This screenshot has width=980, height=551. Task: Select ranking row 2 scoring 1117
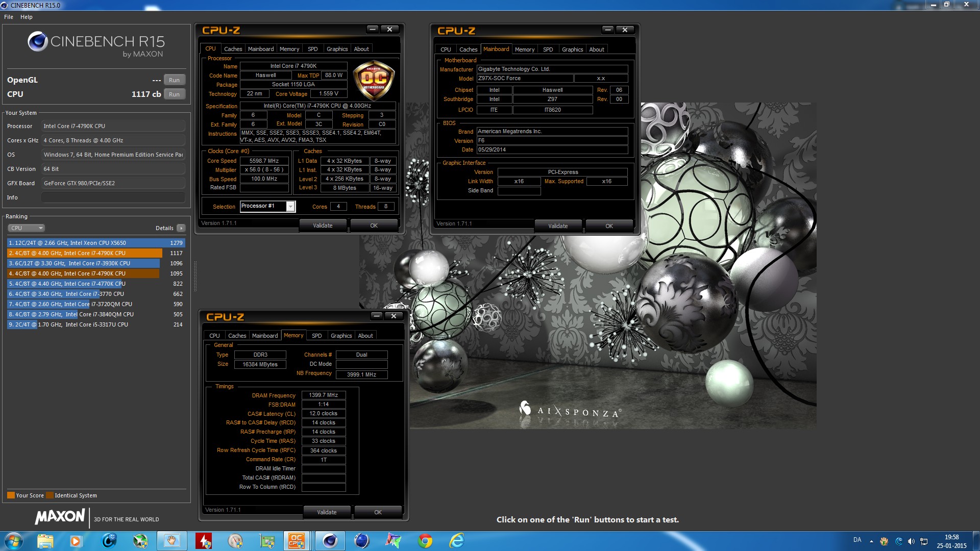coord(96,253)
